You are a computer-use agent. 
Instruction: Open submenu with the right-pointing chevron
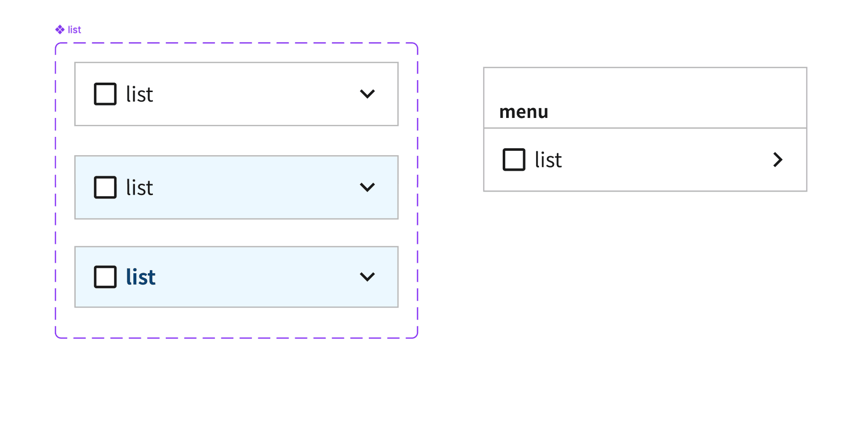(x=777, y=160)
